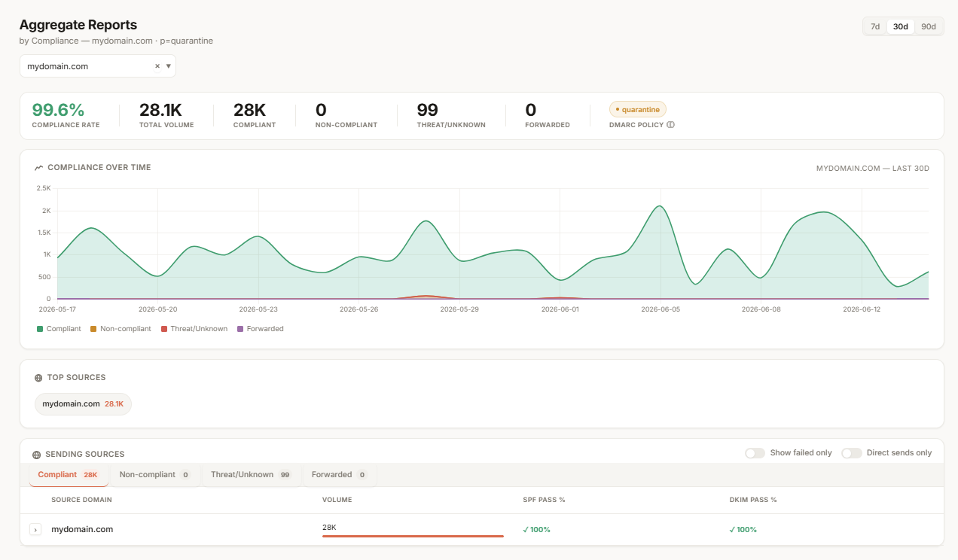Open the Compliant 28K tab
958x560 pixels.
pos(69,475)
